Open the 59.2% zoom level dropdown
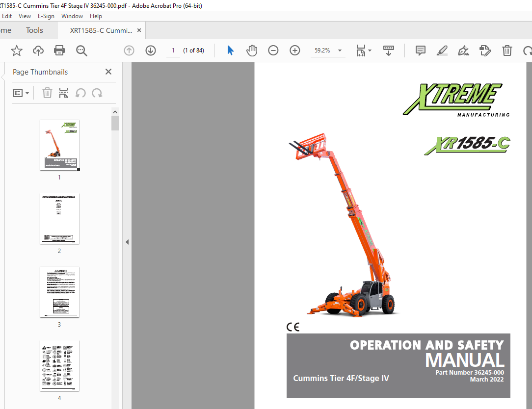This screenshot has height=409, width=532. point(328,51)
